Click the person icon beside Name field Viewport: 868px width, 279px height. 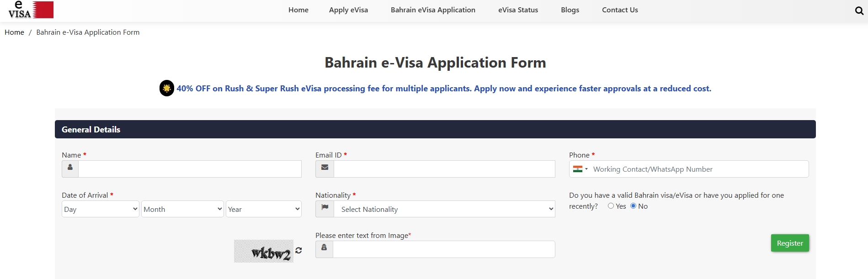click(x=70, y=168)
